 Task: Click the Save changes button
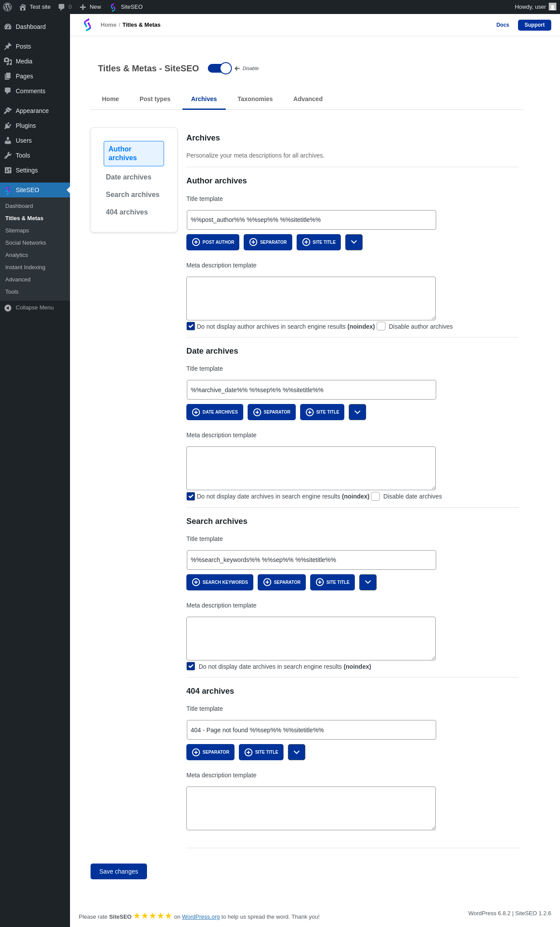[x=119, y=871]
